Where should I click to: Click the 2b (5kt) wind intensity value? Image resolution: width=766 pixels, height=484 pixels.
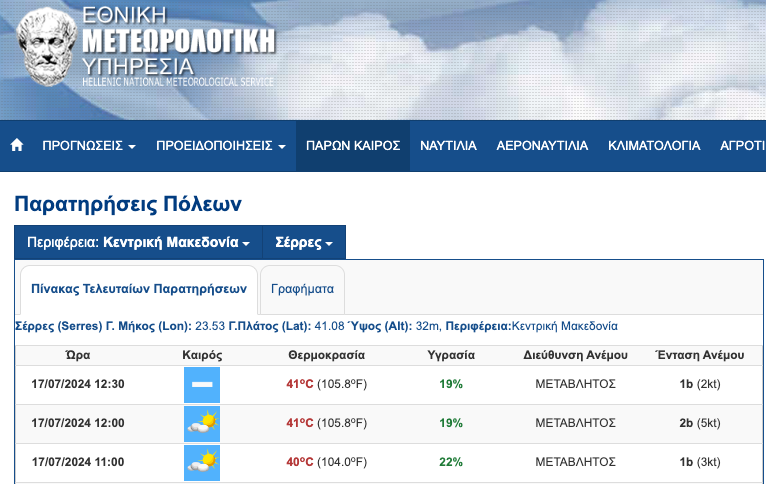pyautogui.click(x=700, y=423)
